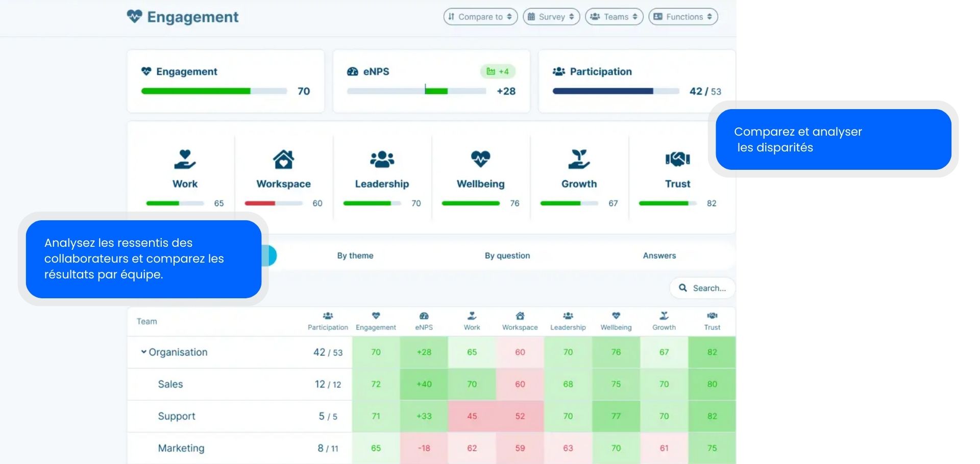Viewport: 980px width, 464px height.
Task: Expand the Teams filter dropdown
Action: (x=614, y=17)
